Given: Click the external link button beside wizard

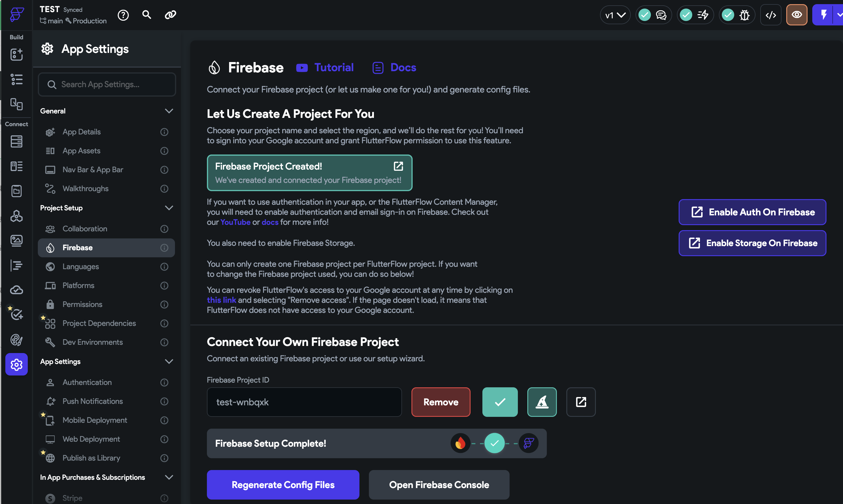Looking at the screenshot, I should pyautogui.click(x=581, y=402).
